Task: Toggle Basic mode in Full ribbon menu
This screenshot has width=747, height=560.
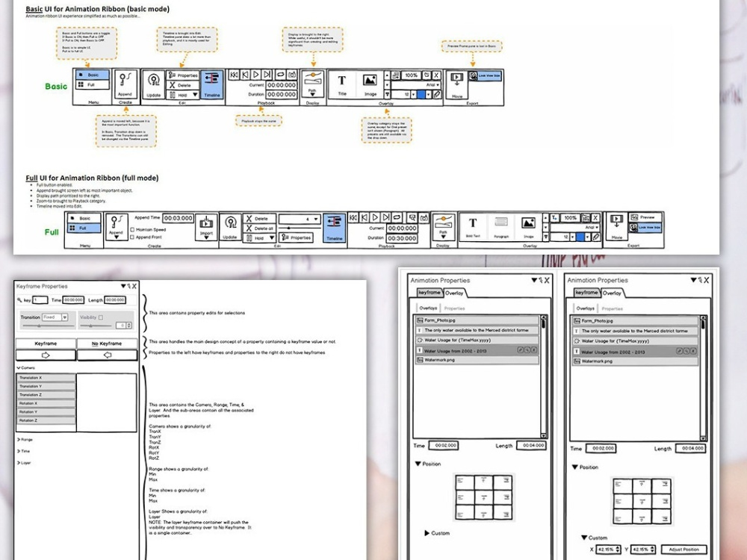Action: pos(84,218)
